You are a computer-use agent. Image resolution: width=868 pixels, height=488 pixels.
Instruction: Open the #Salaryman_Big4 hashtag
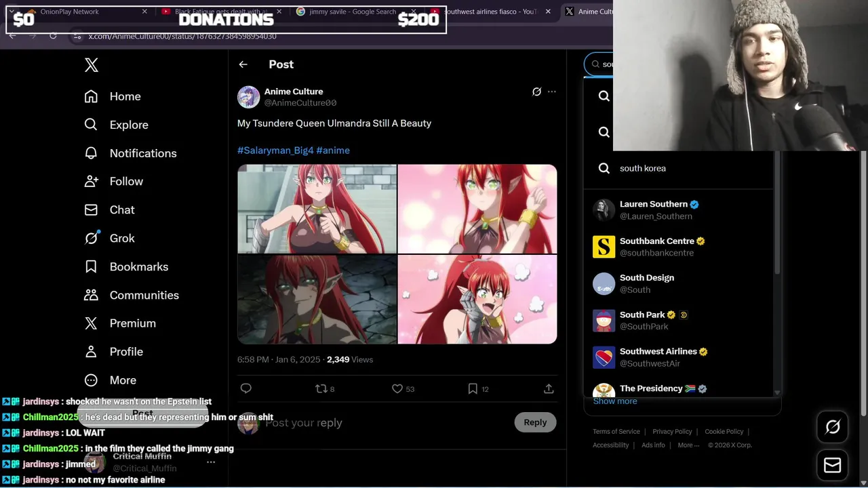pos(275,150)
